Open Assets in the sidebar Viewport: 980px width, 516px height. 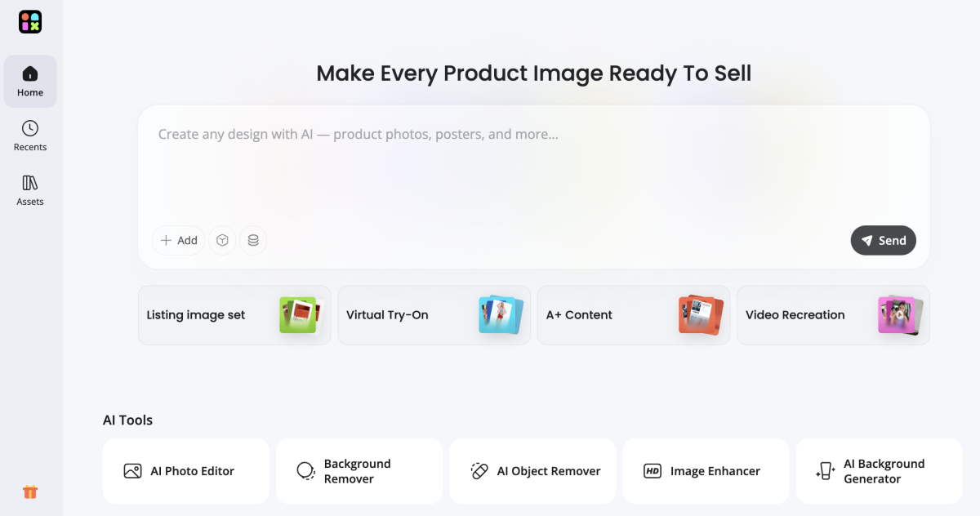(x=30, y=189)
